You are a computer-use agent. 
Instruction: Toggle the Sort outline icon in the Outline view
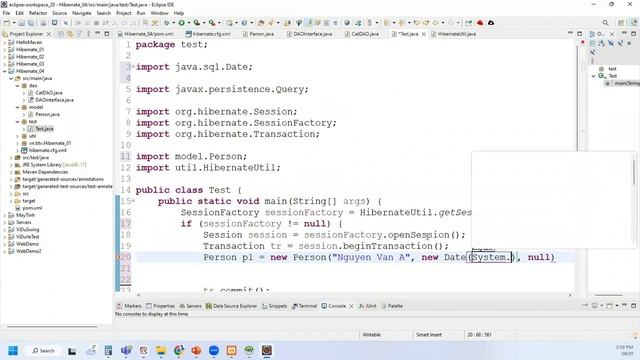pos(602,43)
